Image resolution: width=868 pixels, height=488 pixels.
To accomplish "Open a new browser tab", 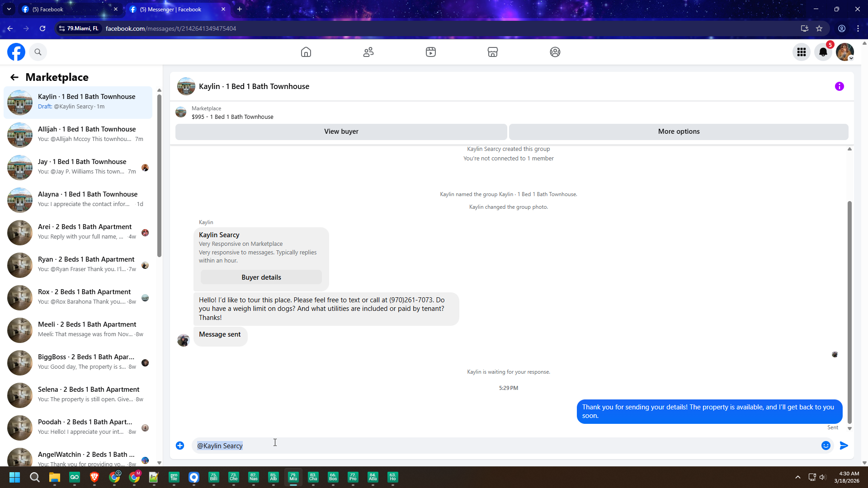I will pyautogui.click(x=240, y=9).
